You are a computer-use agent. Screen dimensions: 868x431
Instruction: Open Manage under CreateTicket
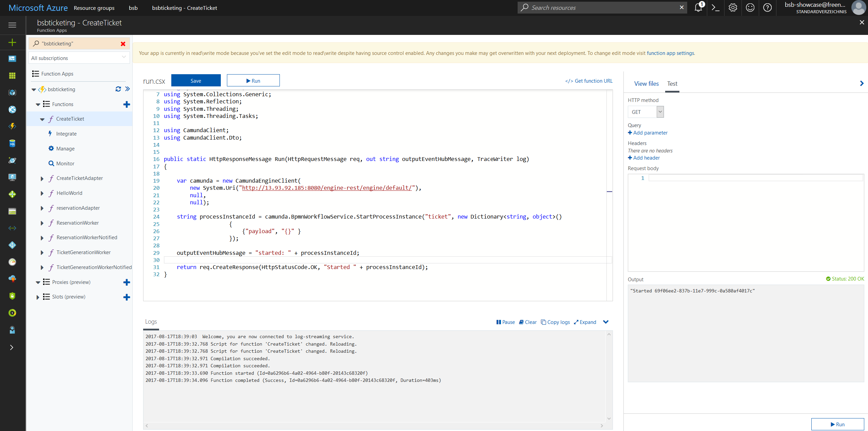point(65,149)
